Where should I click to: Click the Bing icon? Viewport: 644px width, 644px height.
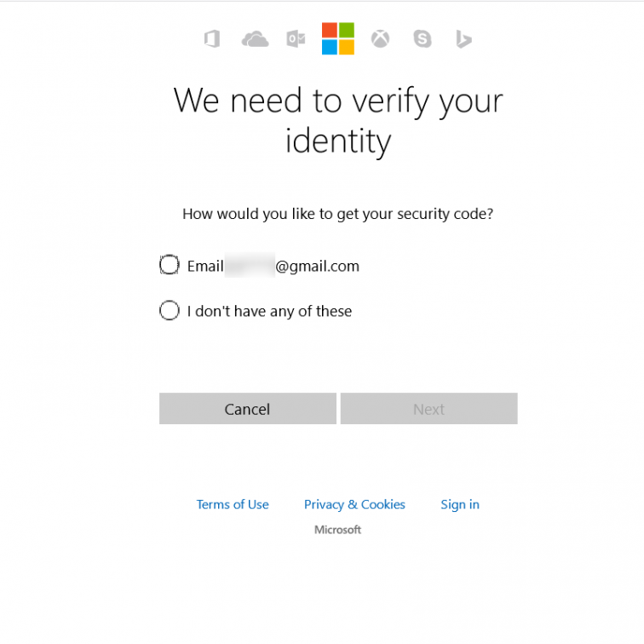(463, 39)
